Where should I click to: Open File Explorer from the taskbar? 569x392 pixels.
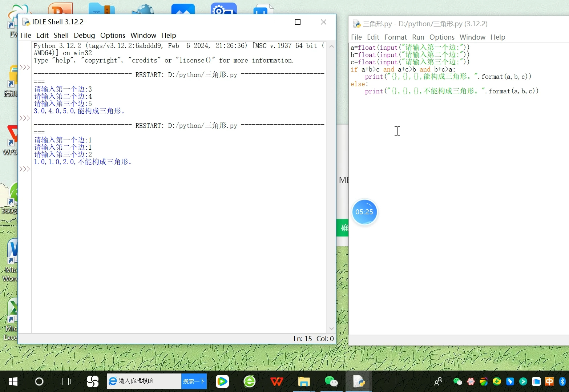click(304, 381)
